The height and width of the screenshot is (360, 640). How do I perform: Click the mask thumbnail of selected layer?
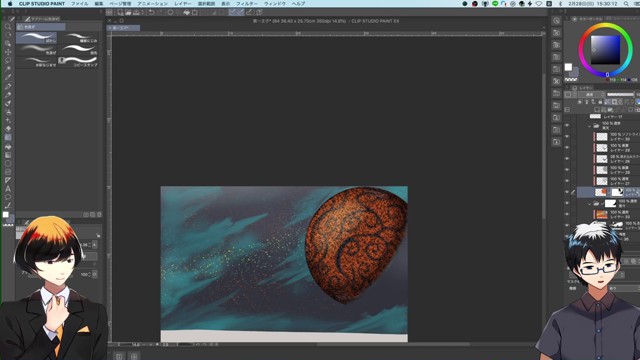(x=617, y=192)
